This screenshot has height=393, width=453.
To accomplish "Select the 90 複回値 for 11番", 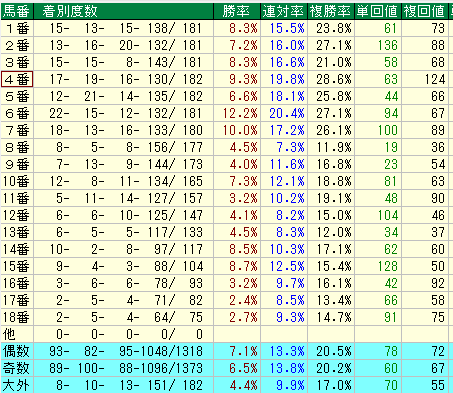I will [438, 199].
